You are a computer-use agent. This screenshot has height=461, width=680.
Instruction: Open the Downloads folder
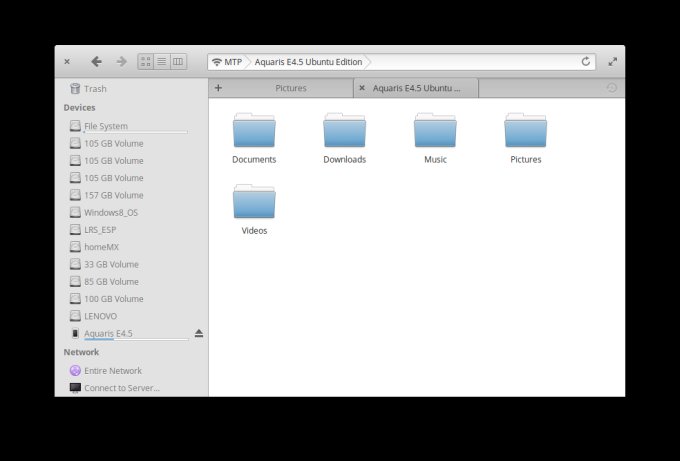click(x=345, y=138)
